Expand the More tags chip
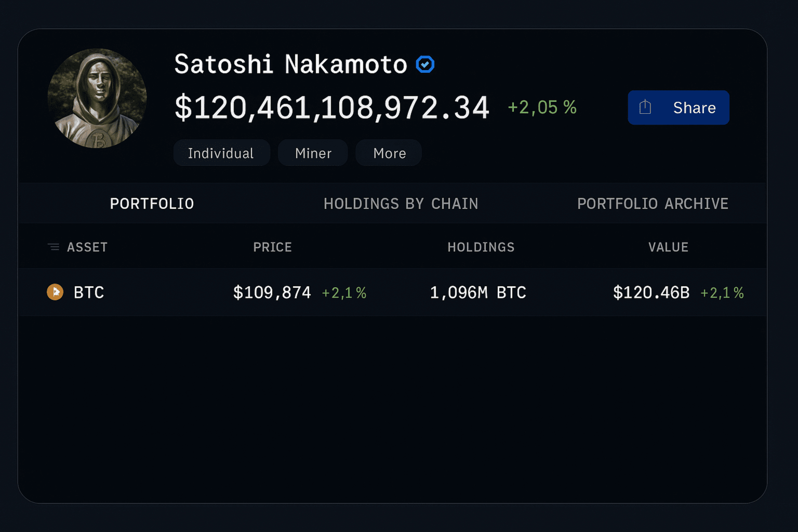This screenshot has height=532, width=798. [x=389, y=153]
